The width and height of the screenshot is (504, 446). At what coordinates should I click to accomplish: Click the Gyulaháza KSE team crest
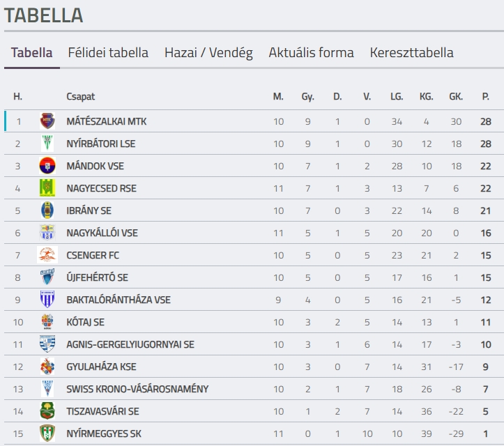click(47, 367)
